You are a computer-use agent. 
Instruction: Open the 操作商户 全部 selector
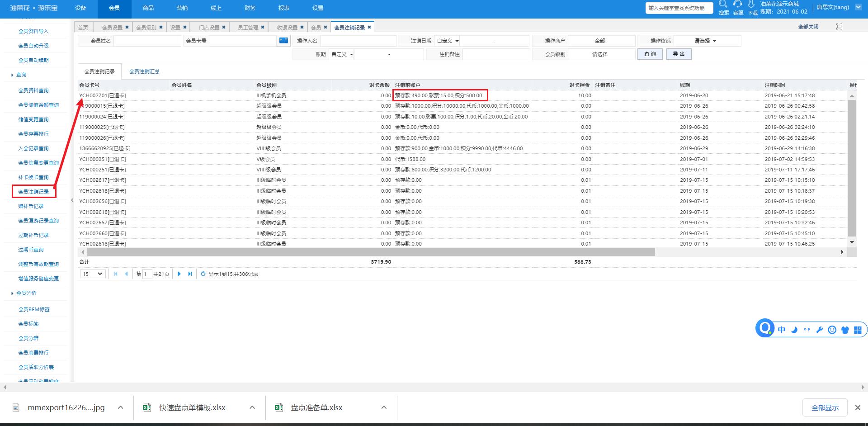[602, 41]
